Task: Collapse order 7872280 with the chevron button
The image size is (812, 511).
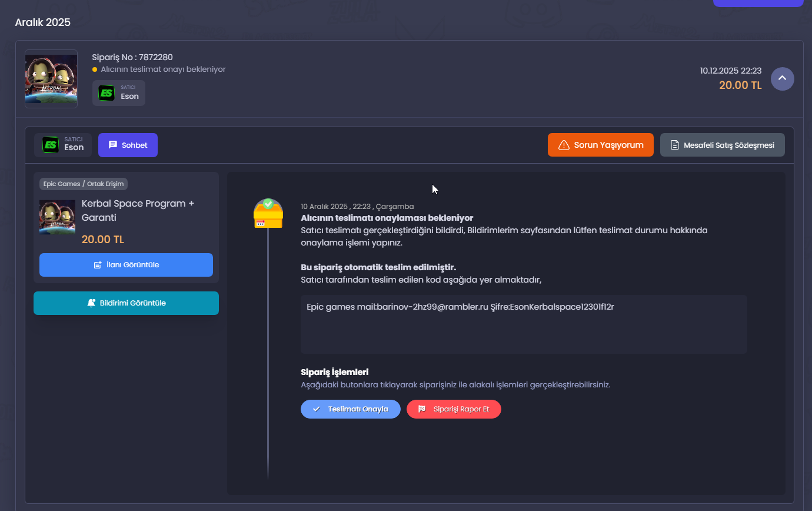Action: [783, 79]
